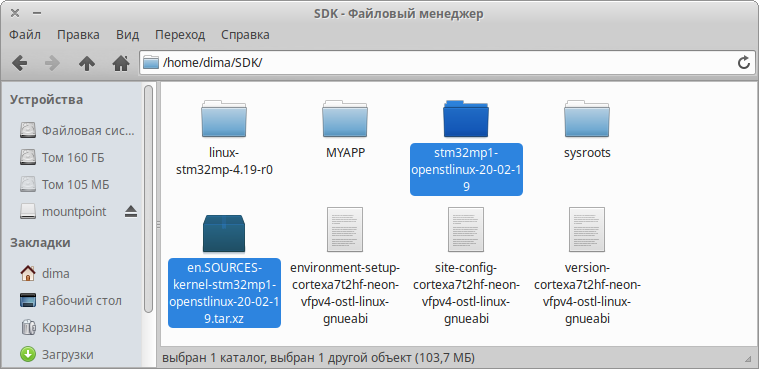Click the green downloads arrow icon
Viewport: 759px width, 369px height.
[28, 354]
